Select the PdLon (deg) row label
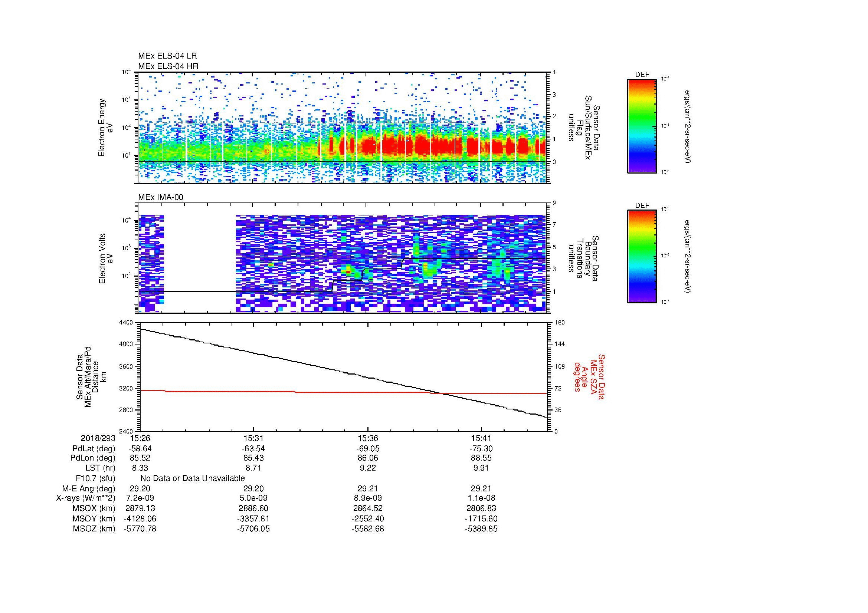868x613 pixels. point(93,458)
